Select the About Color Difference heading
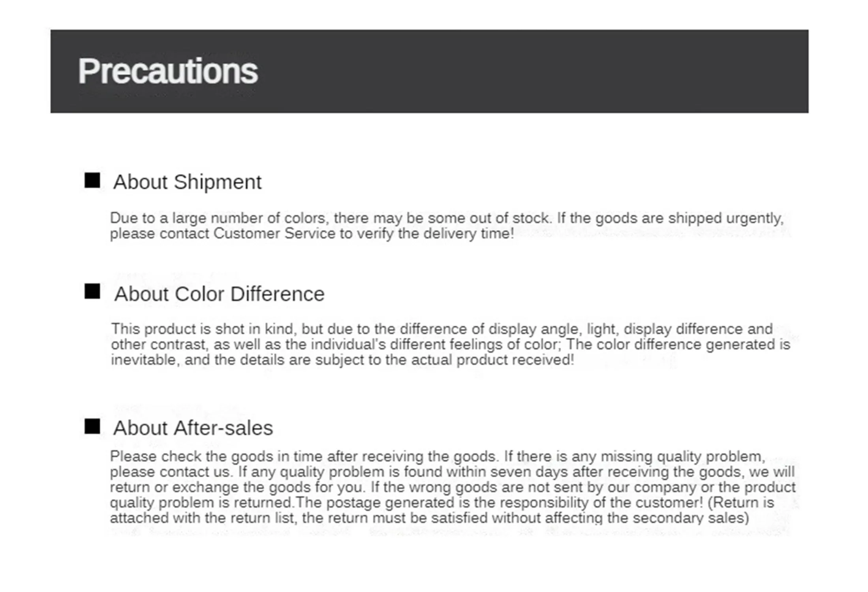This screenshot has height=592, width=868. (x=219, y=294)
